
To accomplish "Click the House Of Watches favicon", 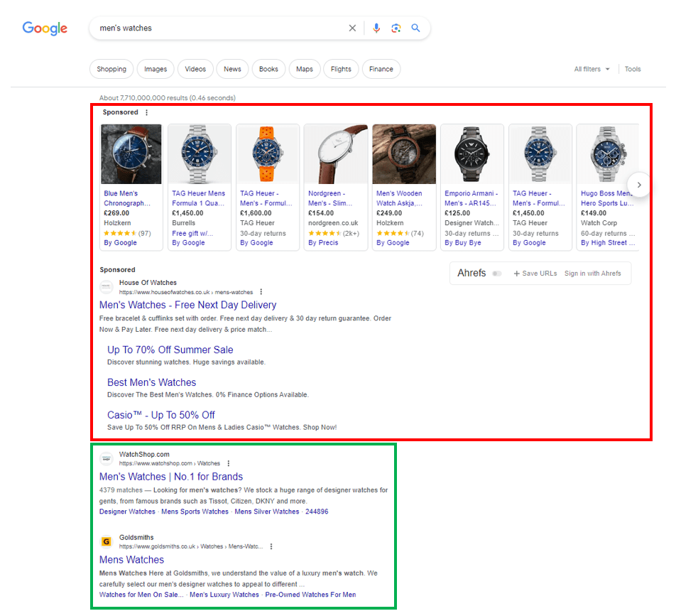I will click(106, 287).
